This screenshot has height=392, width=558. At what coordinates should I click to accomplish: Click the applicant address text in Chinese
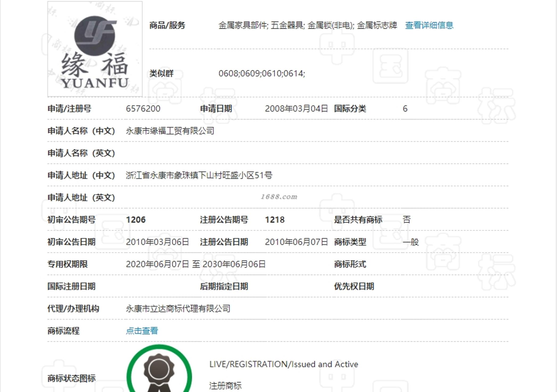point(199,175)
